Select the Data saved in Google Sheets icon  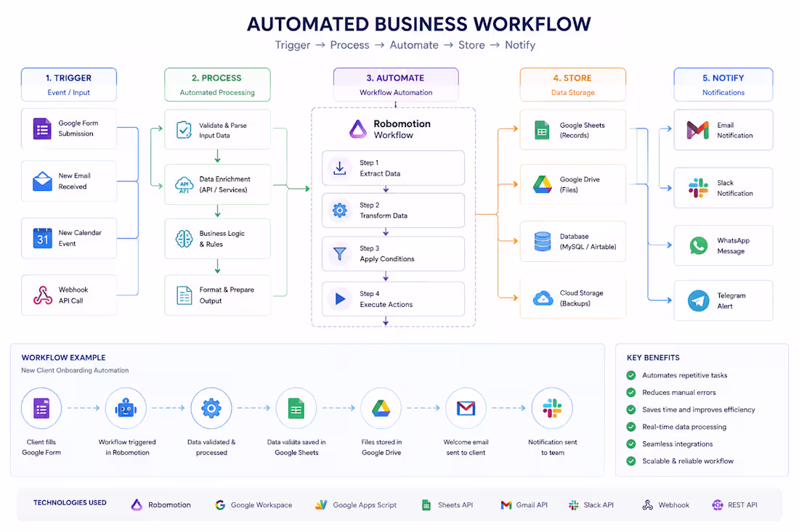point(296,409)
